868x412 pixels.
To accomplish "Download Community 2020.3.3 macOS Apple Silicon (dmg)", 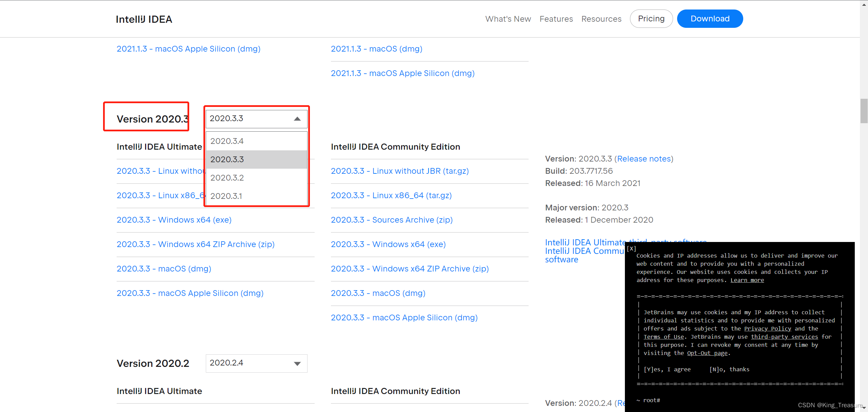I will [x=404, y=318].
